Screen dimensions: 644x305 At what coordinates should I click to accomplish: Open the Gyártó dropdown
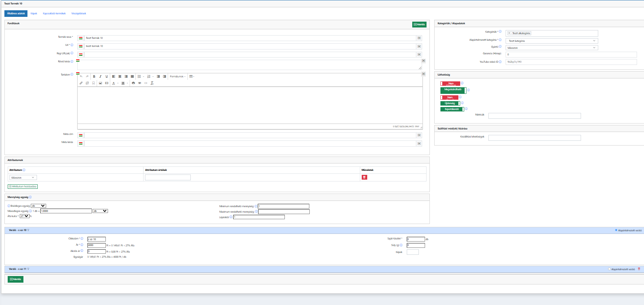pos(551,48)
